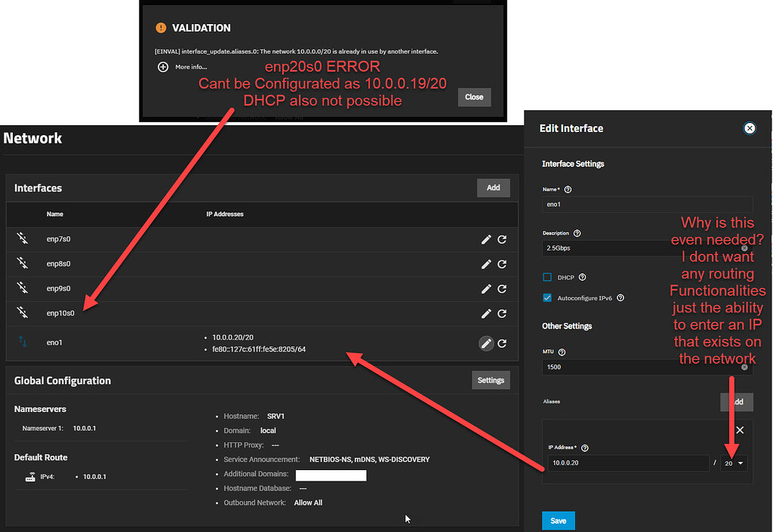Show help for the MTU field

(x=562, y=352)
